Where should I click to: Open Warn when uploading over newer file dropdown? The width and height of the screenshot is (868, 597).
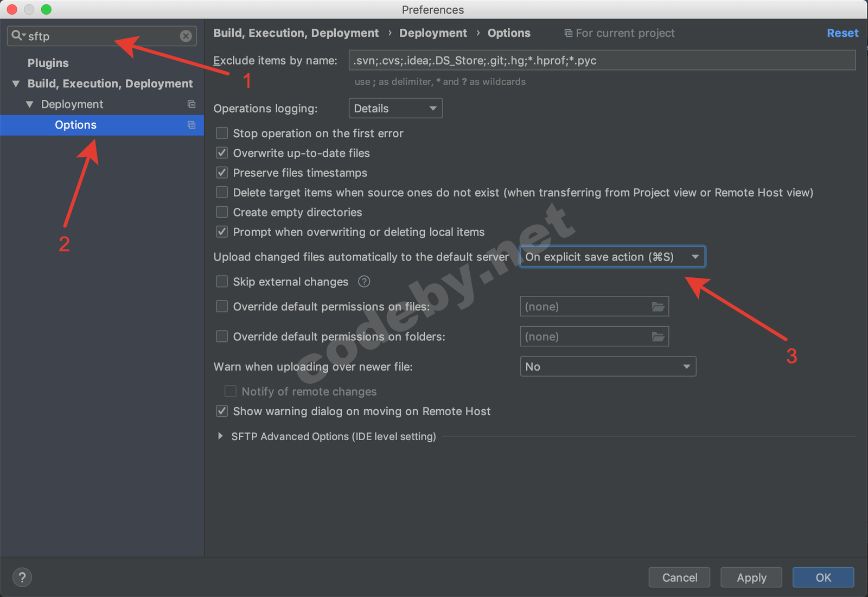[x=608, y=367]
